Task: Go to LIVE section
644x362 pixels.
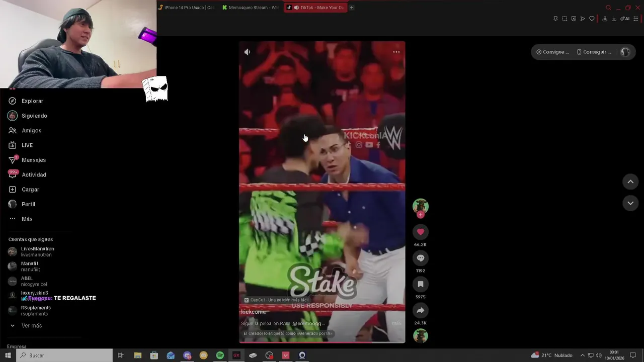Action: pyautogui.click(x=21, y=145)
